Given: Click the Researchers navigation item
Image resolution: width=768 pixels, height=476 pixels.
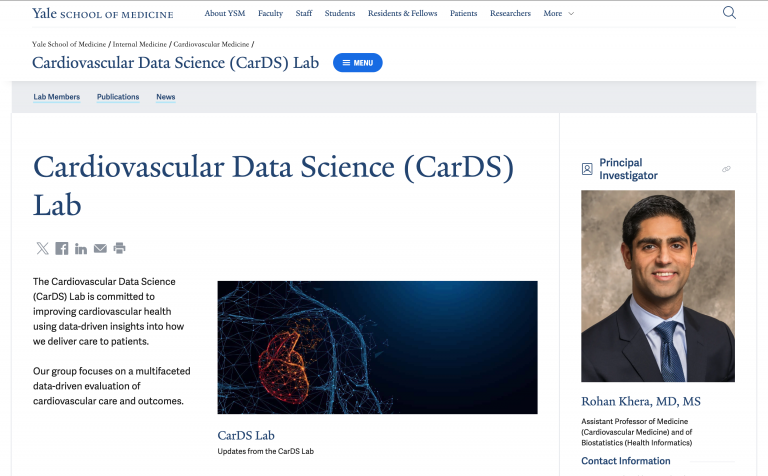Looking at the screenshot, I should coord(510,13).
